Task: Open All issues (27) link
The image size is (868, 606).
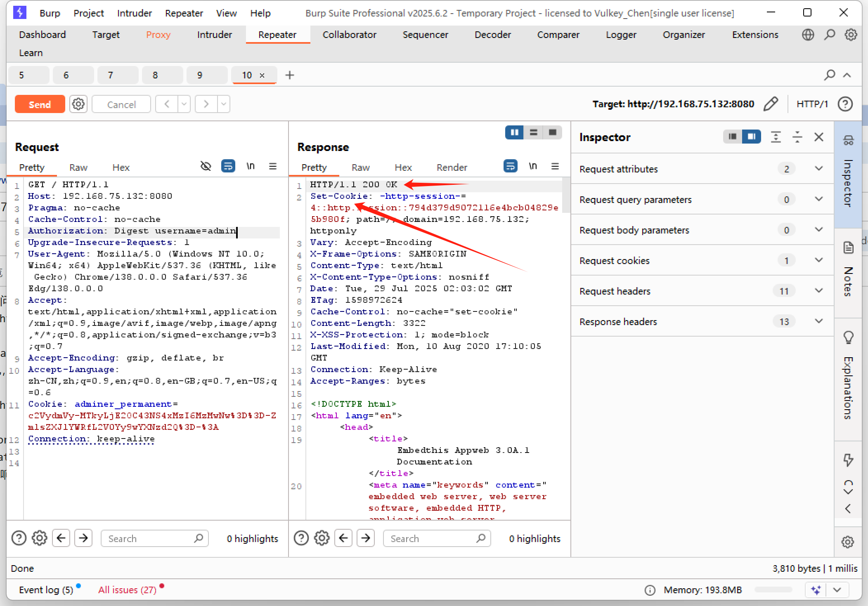Action: coord(127,590)
